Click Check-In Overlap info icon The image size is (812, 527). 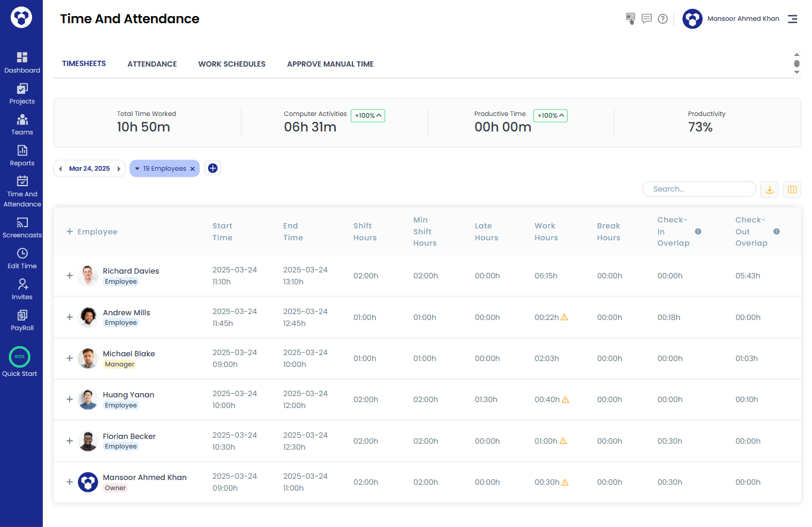(x=698, y=231)
